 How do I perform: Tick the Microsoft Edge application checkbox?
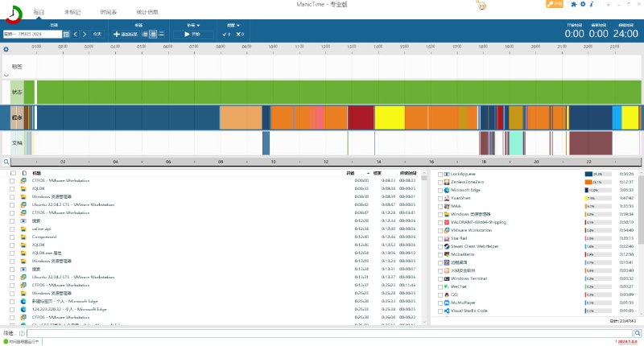tap(440, 190)
